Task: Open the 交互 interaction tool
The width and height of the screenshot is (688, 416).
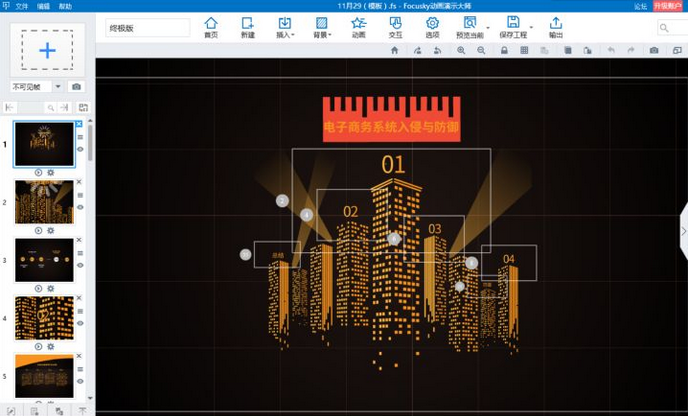Action: tap(395, 27)
